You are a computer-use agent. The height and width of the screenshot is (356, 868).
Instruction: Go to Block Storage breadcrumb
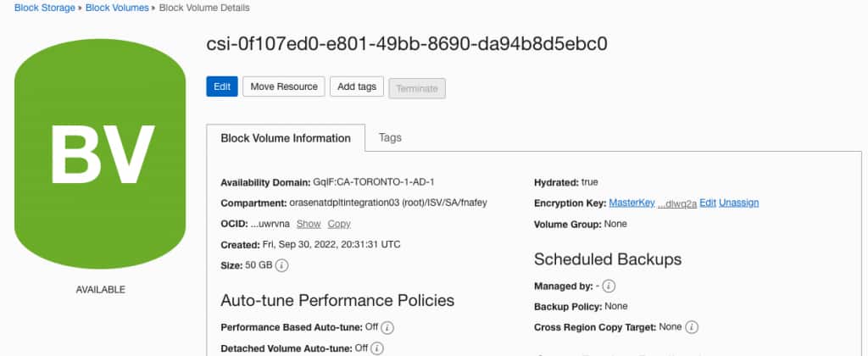coord(45,8)
